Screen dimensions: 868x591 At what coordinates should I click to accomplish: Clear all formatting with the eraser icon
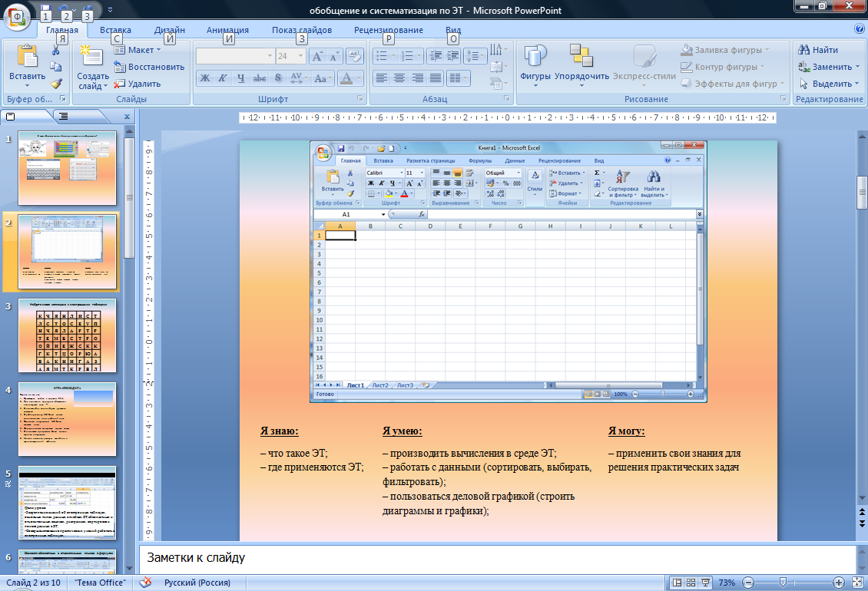tap(354, 56)
